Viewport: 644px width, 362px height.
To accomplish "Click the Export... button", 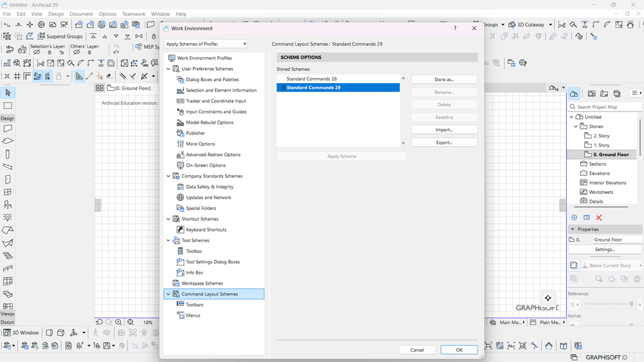I will (444, 142).
